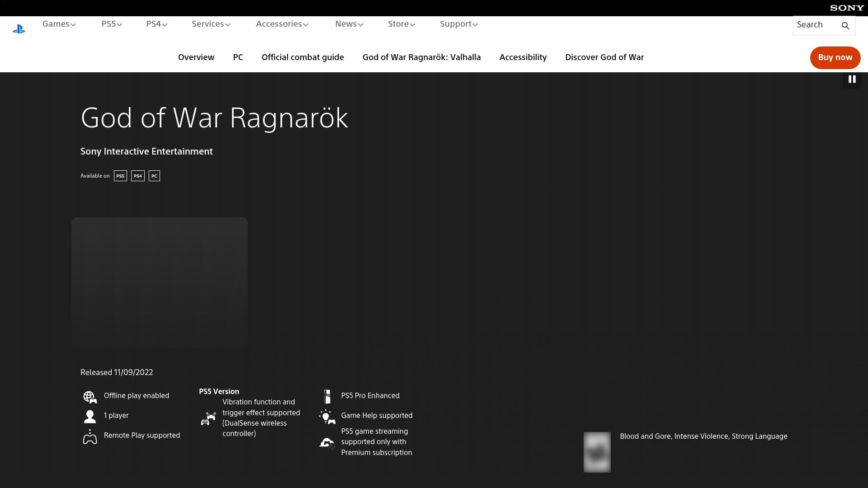
Task: Click the PS5 Version heading
Action: click(x=219, y=391)
